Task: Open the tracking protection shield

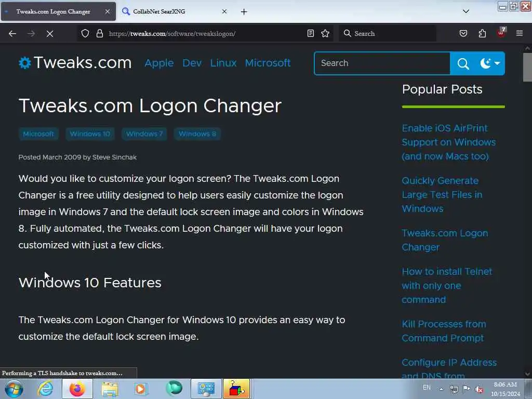Action: point(85,33)
